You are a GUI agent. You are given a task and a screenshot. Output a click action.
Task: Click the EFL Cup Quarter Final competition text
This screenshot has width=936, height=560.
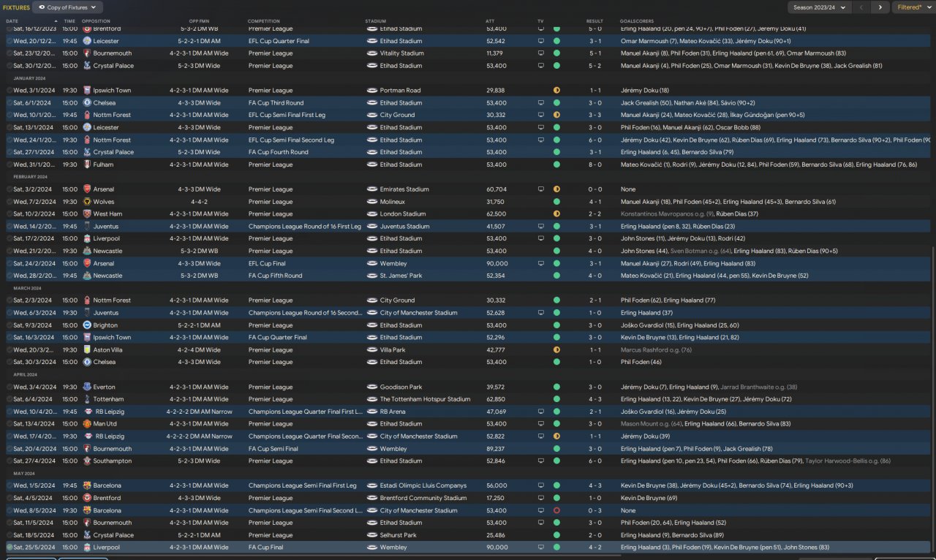279,42
